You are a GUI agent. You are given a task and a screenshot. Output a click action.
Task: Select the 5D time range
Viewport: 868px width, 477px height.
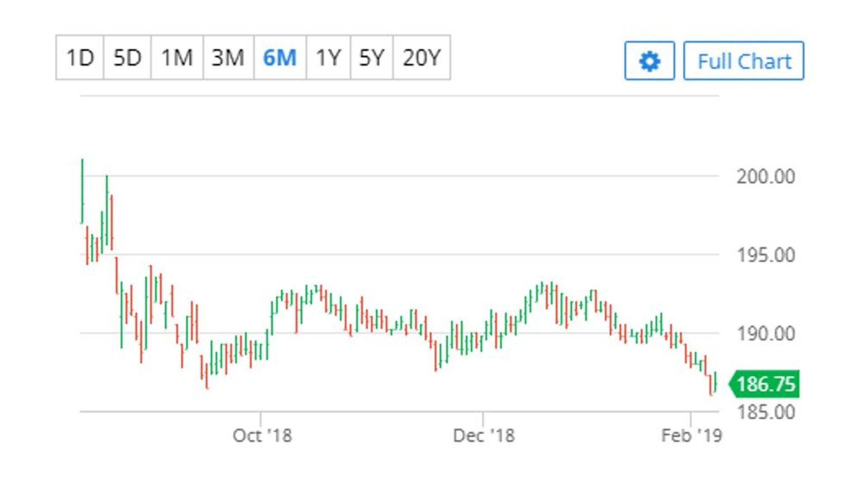(x=127, y=58)
